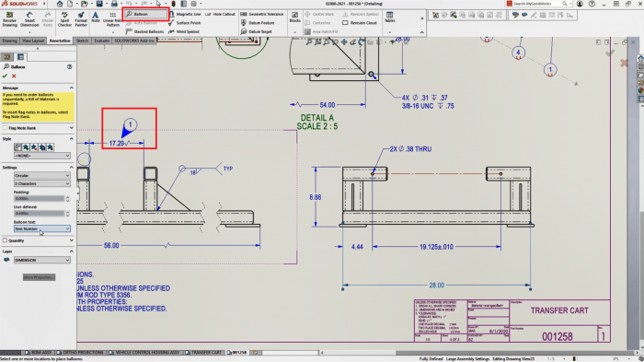Open the Style <NONE> dropdown

(42, 156)
